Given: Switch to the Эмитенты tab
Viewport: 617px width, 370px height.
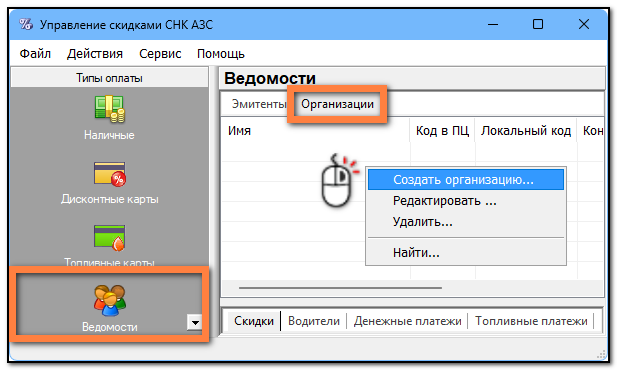Looking at the screenshot, I should pyautogui.click(x=259, y=104).
